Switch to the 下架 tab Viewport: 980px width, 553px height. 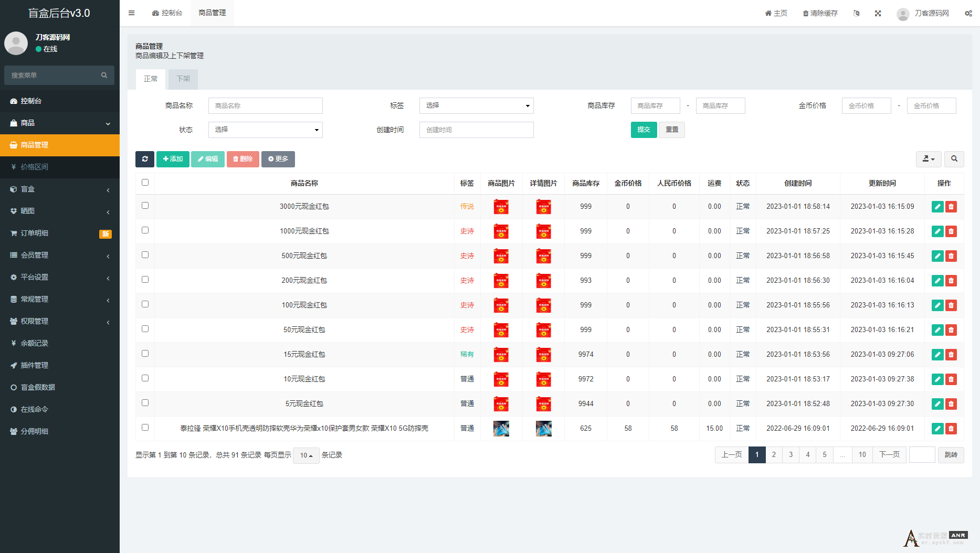point(183,79)
